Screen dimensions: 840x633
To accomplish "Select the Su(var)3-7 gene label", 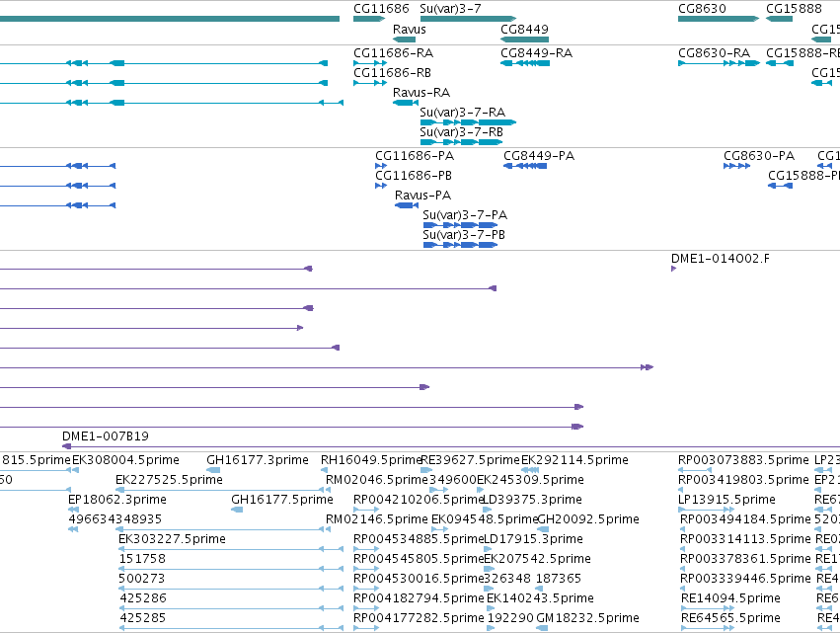I will 450,9.
